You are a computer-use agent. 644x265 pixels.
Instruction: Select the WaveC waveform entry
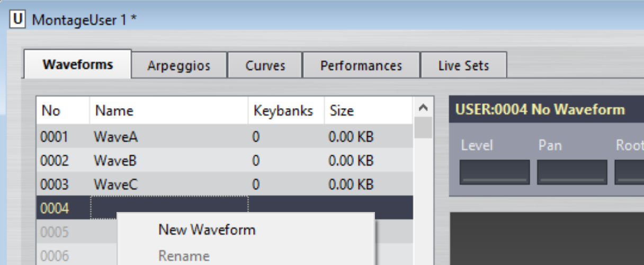(x=115, y=184)
